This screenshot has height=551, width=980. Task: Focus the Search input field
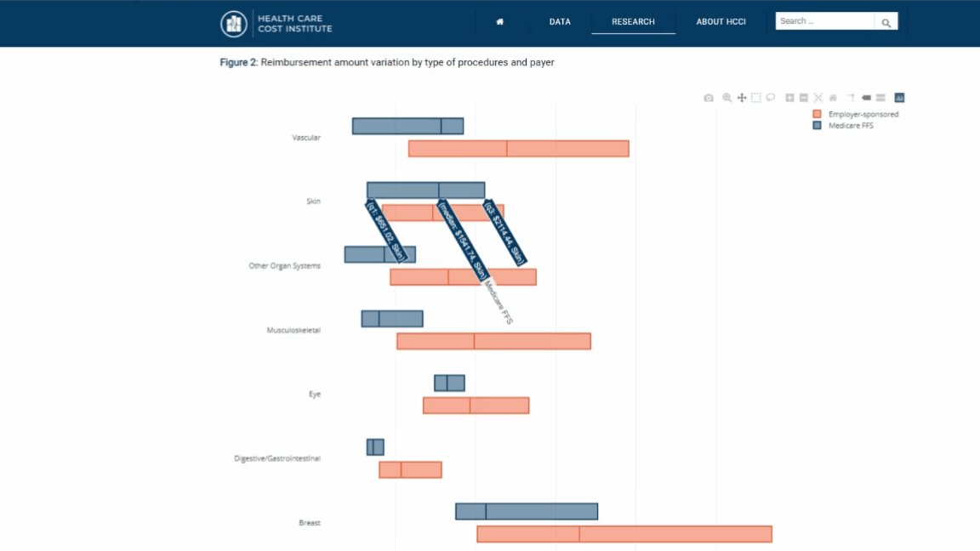pos(824,21)
